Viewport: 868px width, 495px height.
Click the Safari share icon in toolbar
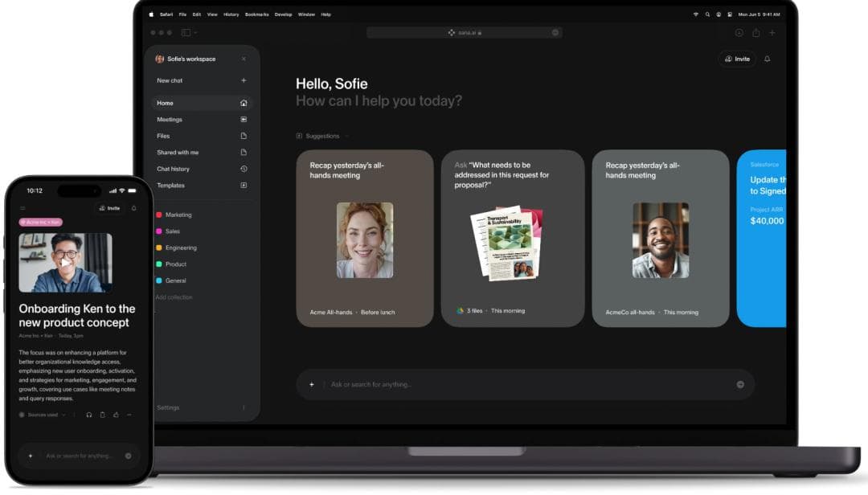[x=755, y=33]
